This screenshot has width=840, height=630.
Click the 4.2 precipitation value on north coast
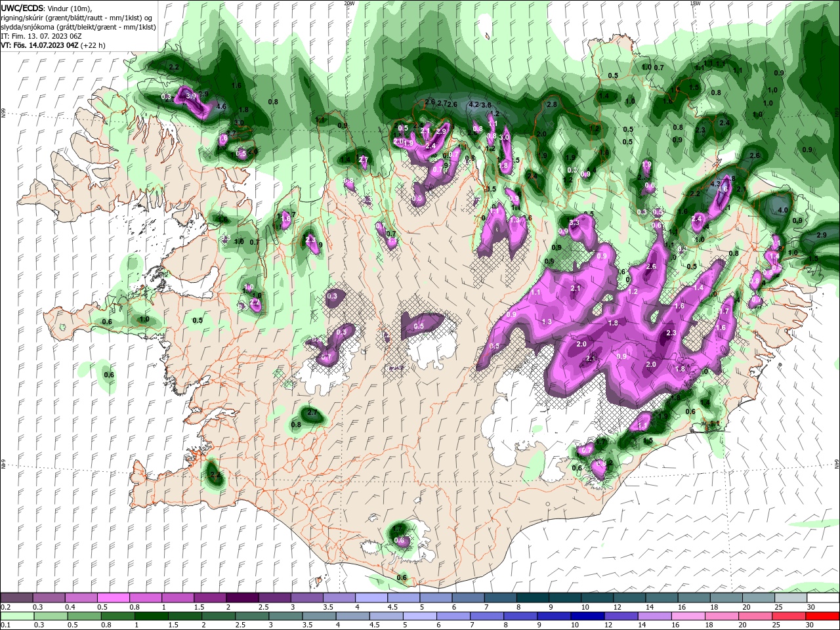pos(474,104)
